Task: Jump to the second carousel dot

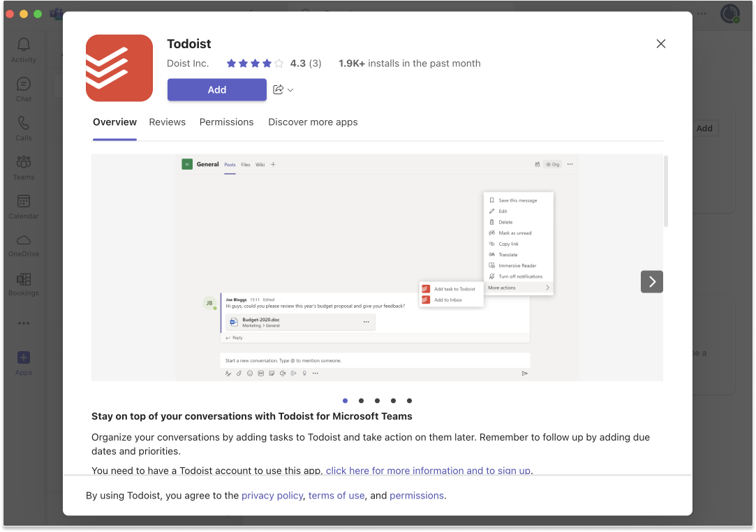Action: click(x=361, y=401)
